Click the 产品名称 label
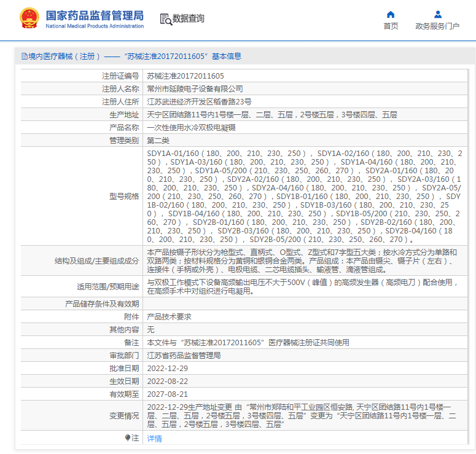This screenshot has width=476, height=454. point(124,128)
